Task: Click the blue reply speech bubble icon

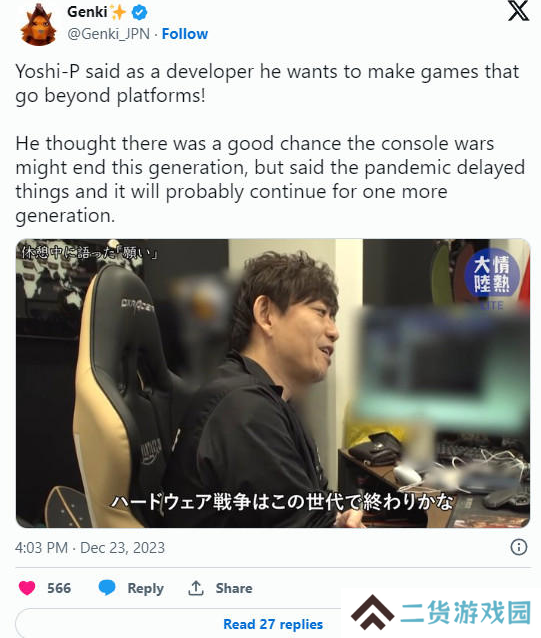Action: click(107, 588)
